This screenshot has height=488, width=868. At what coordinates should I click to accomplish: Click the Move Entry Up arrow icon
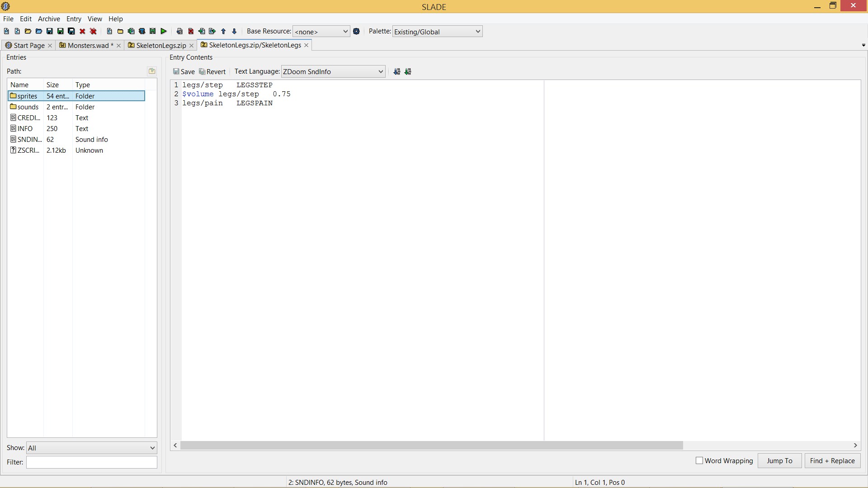coord(223,31)
